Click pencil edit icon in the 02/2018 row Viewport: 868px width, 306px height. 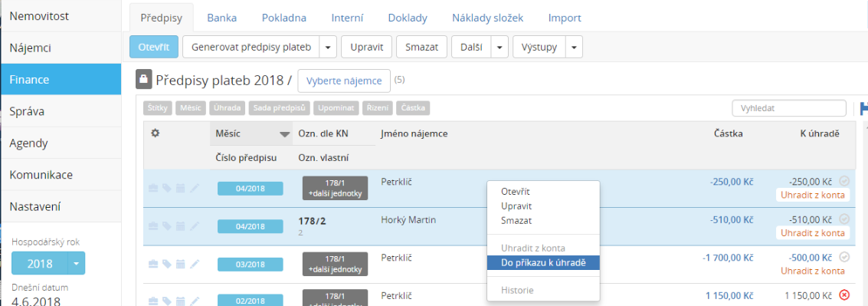tap(194, 301)
